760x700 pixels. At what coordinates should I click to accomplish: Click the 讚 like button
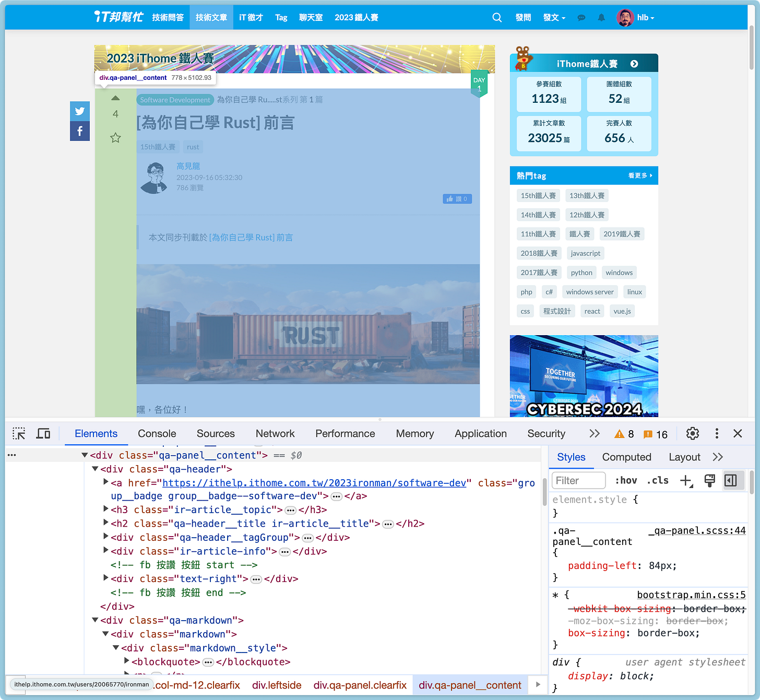[457, 199]
